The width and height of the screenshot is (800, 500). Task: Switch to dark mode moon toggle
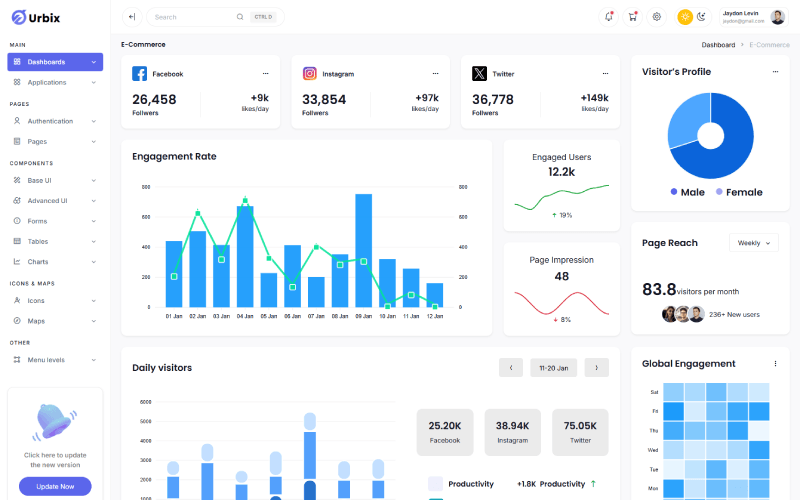pos(702,17)
